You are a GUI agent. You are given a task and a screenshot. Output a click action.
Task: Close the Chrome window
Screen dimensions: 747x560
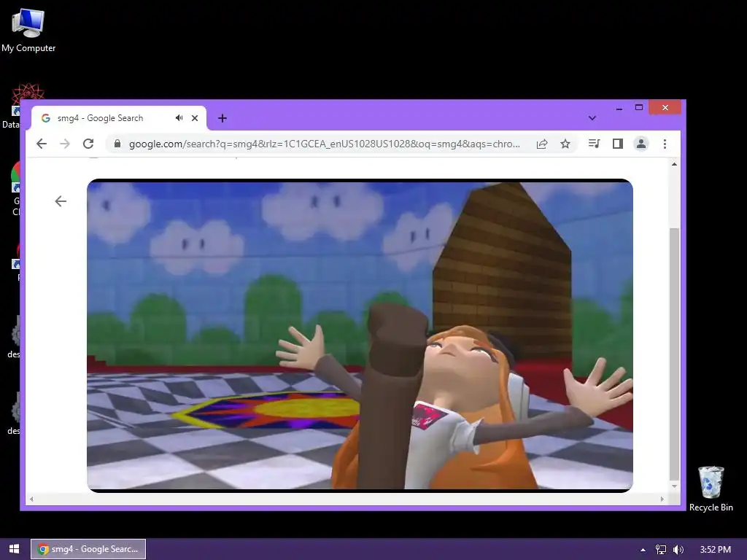(665, 108)
